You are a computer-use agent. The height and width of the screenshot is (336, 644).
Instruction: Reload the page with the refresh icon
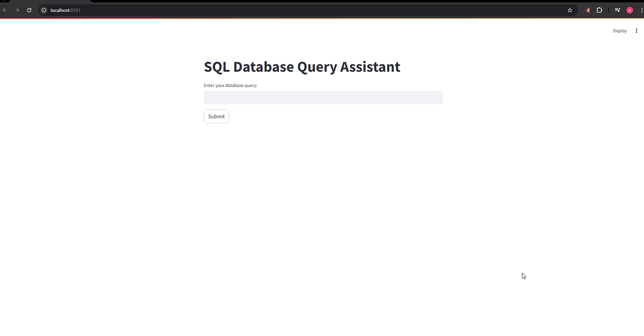(x=29, y=10)
